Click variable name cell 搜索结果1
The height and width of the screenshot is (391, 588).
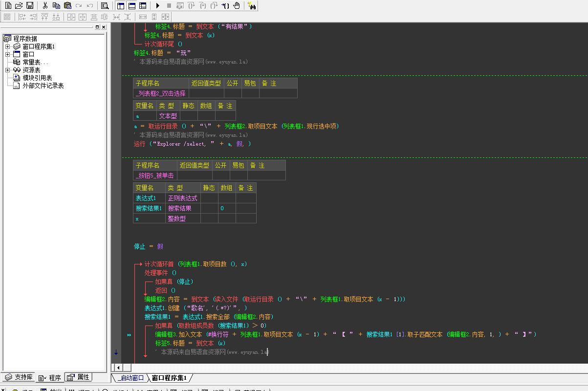click(149, 208)
